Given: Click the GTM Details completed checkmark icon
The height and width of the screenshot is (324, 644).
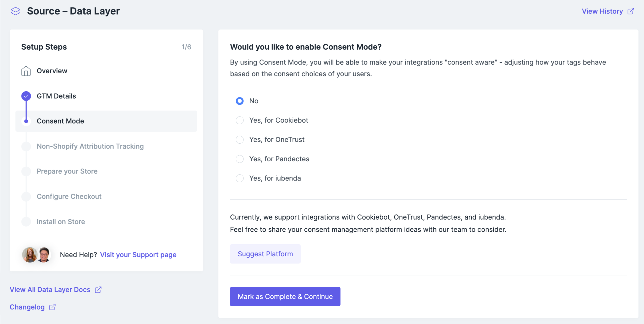Looking at the screenshot, I should click(x=26, y=96).
